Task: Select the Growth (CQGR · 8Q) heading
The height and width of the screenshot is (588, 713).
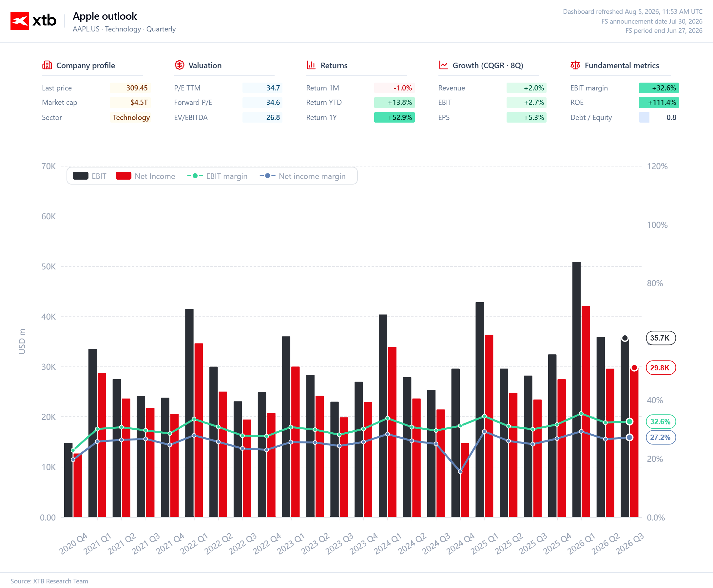Action: [x=488, y=65]
